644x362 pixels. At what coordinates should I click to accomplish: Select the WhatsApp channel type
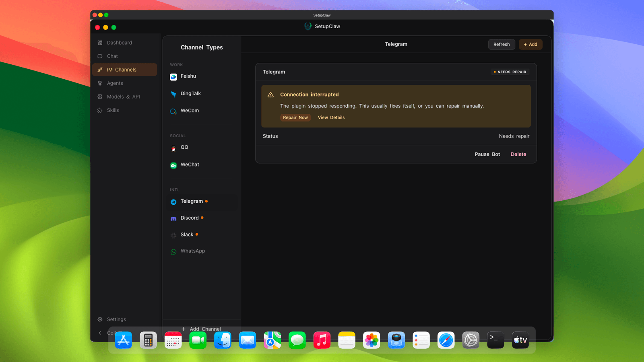202,251
